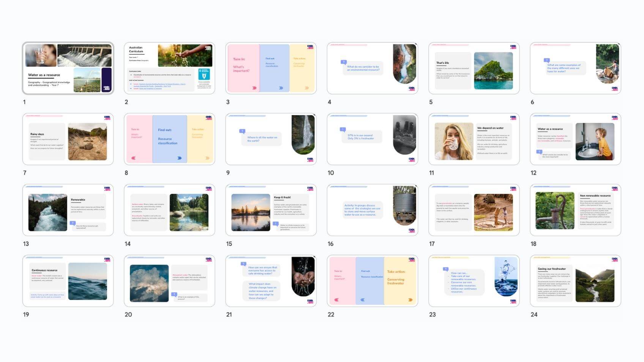Select the 'Continuous resource' ocean slide 19
This screenshot has width=644, height=362.
(x=68, y=281)
